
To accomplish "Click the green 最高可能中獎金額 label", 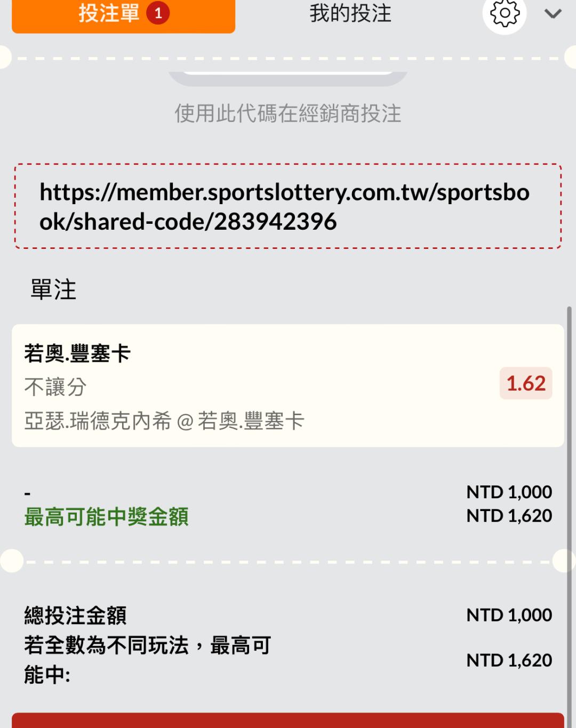I will coord(107,517).
